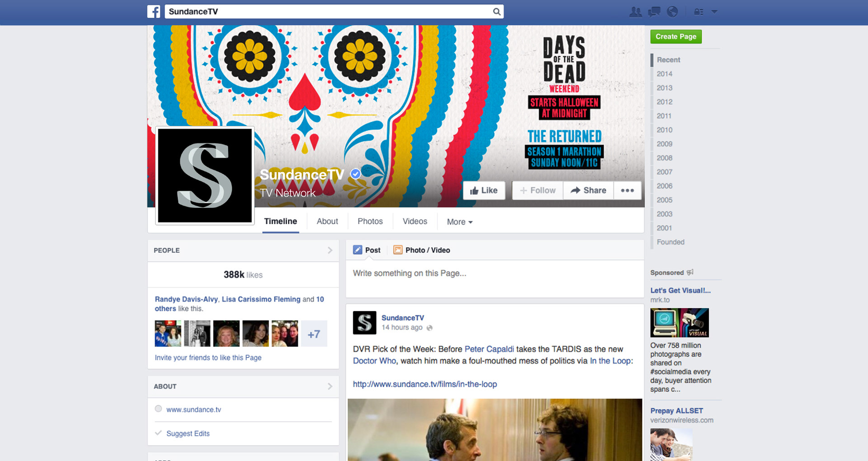The height and width of the screenshot is (461, 868).
Task: Like the SundanceTV page
Action: click(x=484, y=190)
